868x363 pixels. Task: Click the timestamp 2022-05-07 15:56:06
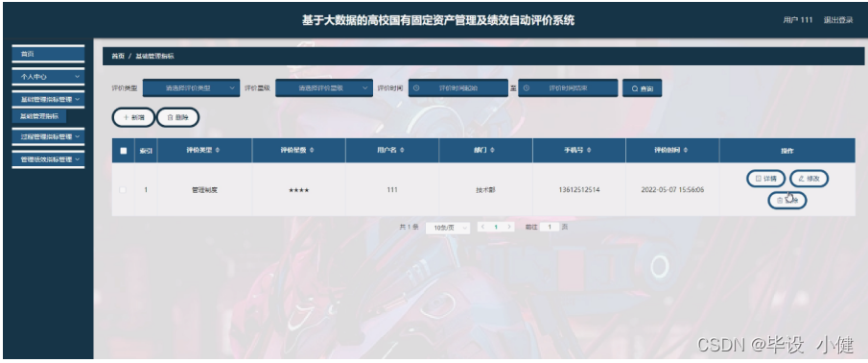point(672,189)
